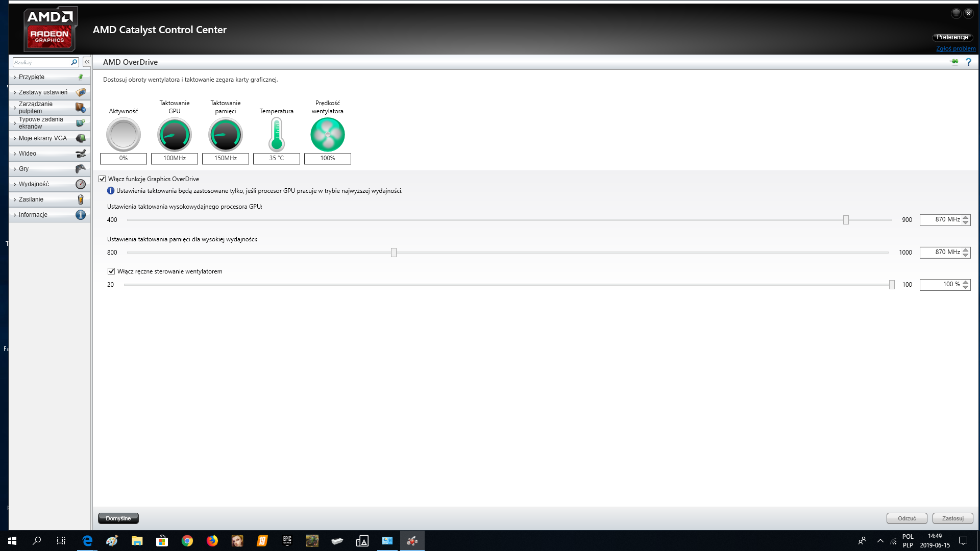Expand the Wydajność sidebar section
This screenshot has height=551, width=980.
(34, 184)
